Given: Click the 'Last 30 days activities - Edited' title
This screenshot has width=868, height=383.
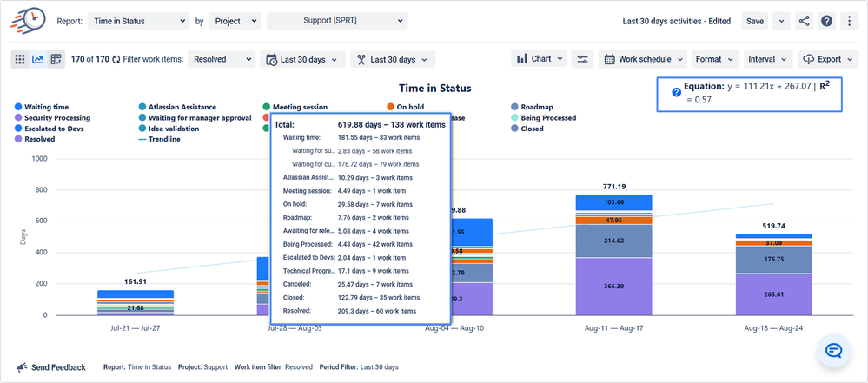Looking at the screenshot, I should click(677, 21).
